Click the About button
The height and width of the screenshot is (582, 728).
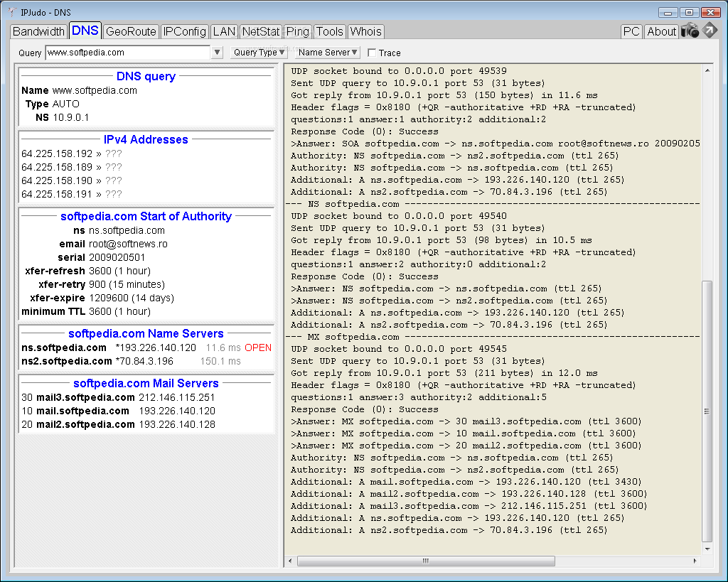(662, 31)
